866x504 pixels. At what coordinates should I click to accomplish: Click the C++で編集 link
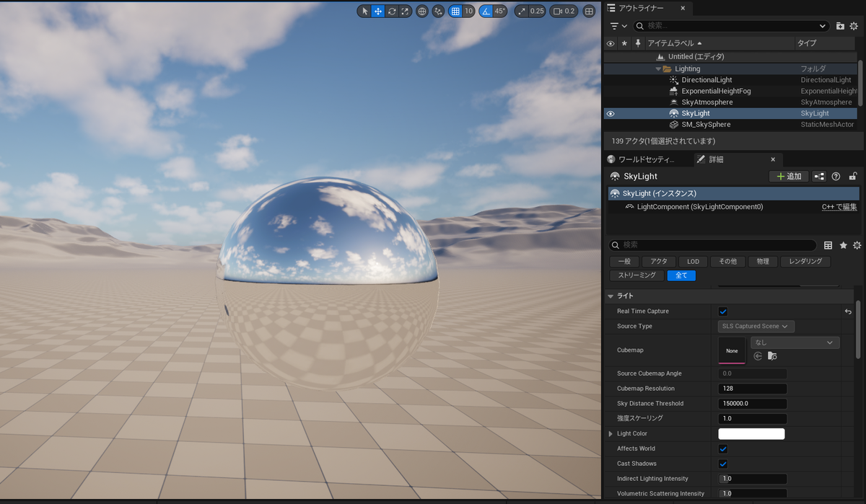click(841, 207)
